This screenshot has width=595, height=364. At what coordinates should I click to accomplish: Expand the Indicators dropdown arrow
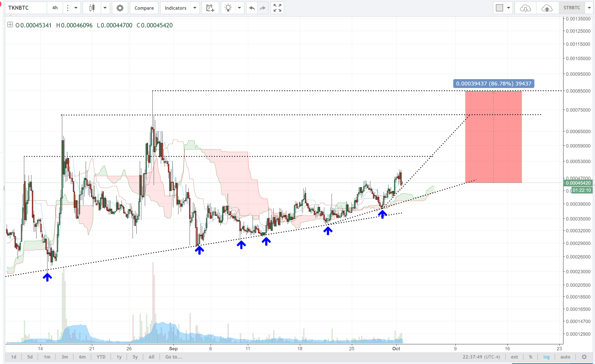[x=195, y=8]
